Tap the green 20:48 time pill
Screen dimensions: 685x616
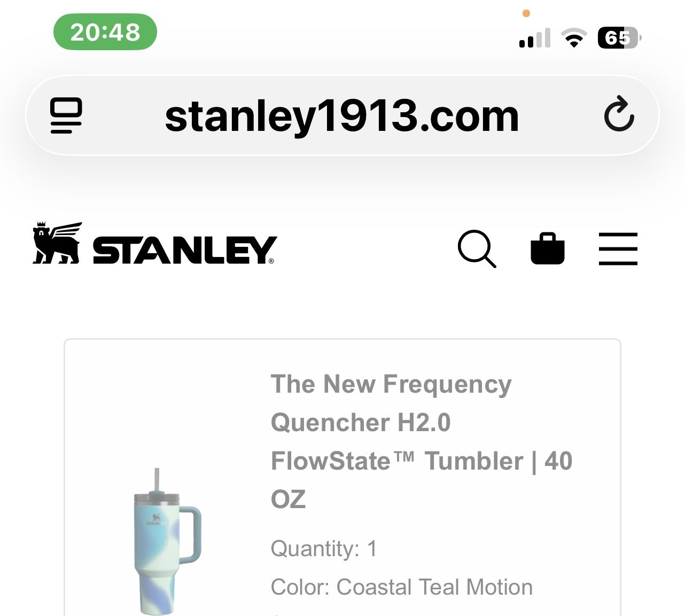(x=105, y=32)
